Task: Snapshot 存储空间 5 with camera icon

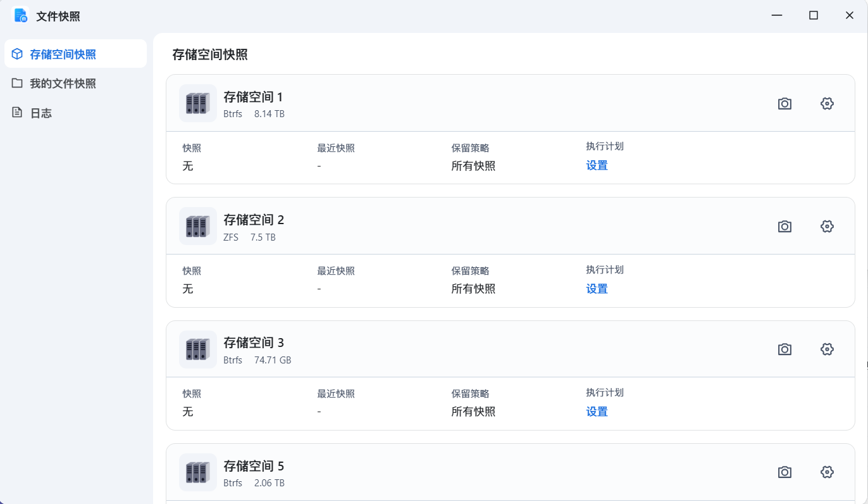Action: point(784,472)
